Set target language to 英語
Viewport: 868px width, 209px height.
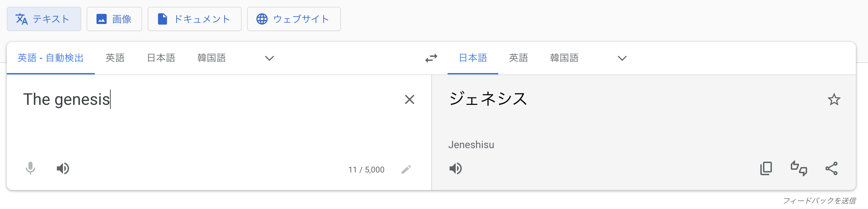pyautogui.click(x=518, y=58)
